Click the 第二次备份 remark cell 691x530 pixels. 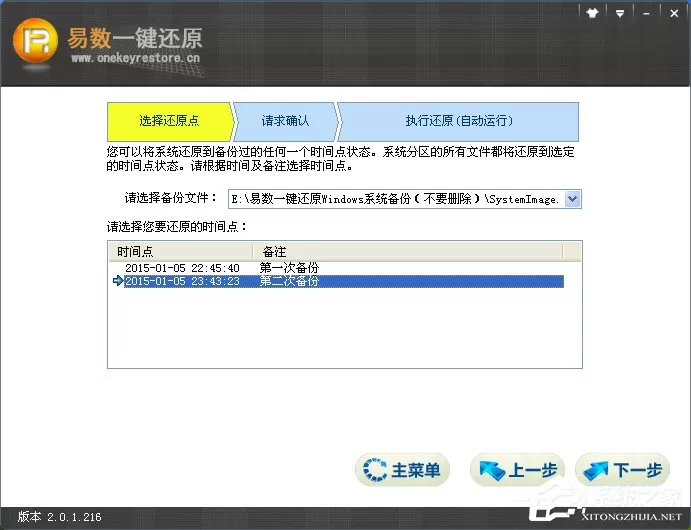tap(289, 281)
